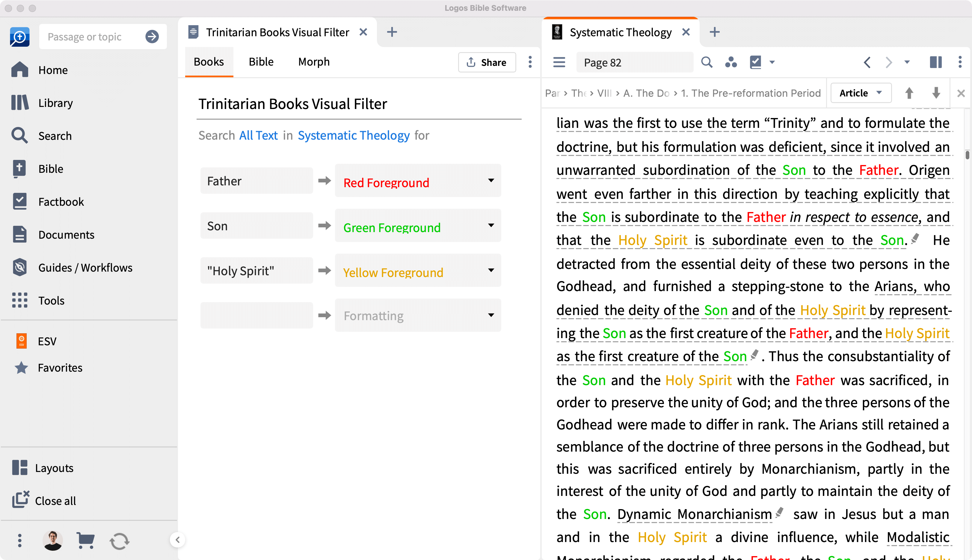The height and width of the screenshot is (560, 972).
Task: Add new tab beside Systematic Theology tab
Action: (x=714, y=32)
